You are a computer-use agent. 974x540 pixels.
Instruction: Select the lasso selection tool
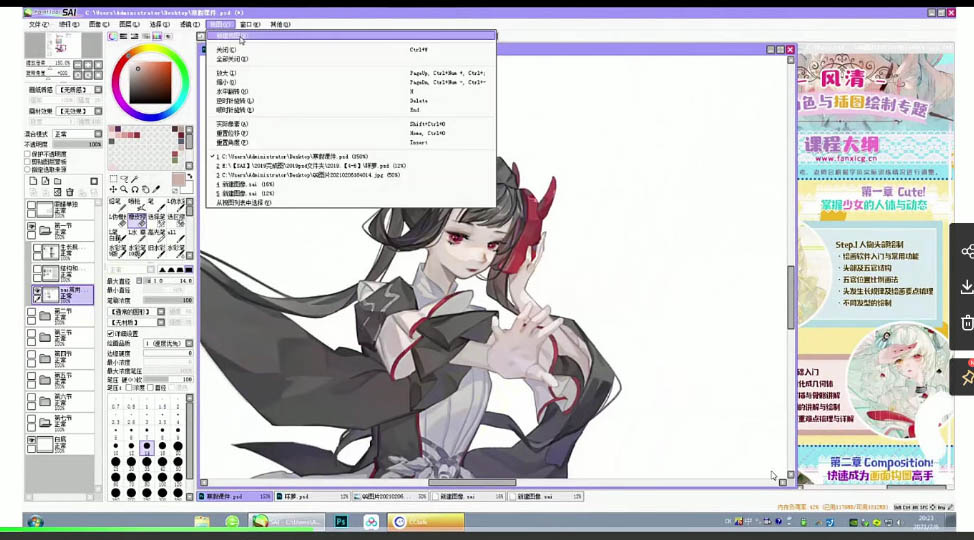click(x=124, y=180)
